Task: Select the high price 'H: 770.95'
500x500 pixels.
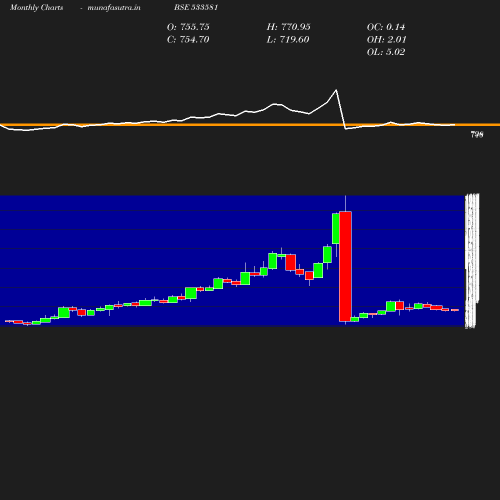Action: click(x=288, y=27)
